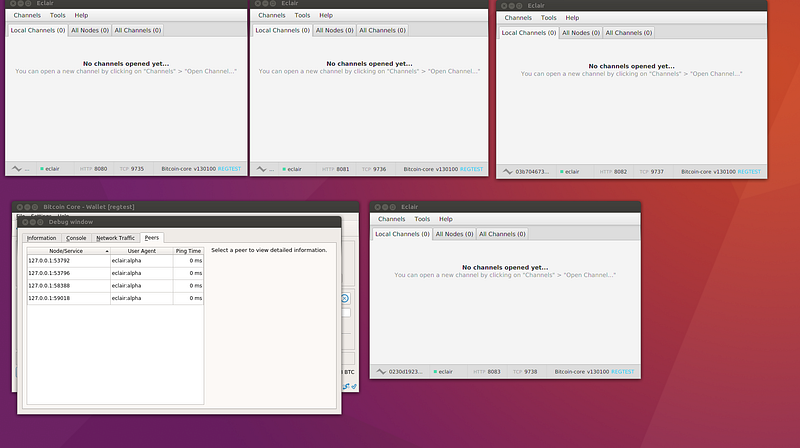Switch to All Channels (0) tab in HTTP 8080 Eclair
The height and width of the screenshot is (448, 800).
[138, 30]
